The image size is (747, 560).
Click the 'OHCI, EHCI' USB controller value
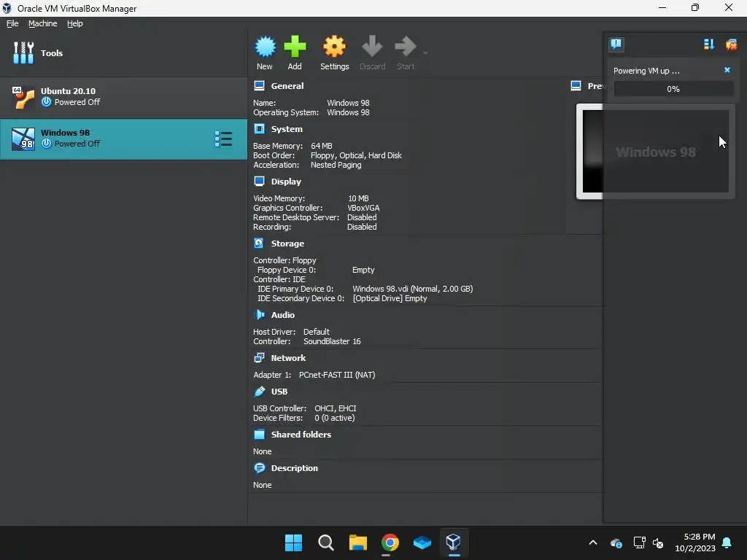click(x=336, y=408)
